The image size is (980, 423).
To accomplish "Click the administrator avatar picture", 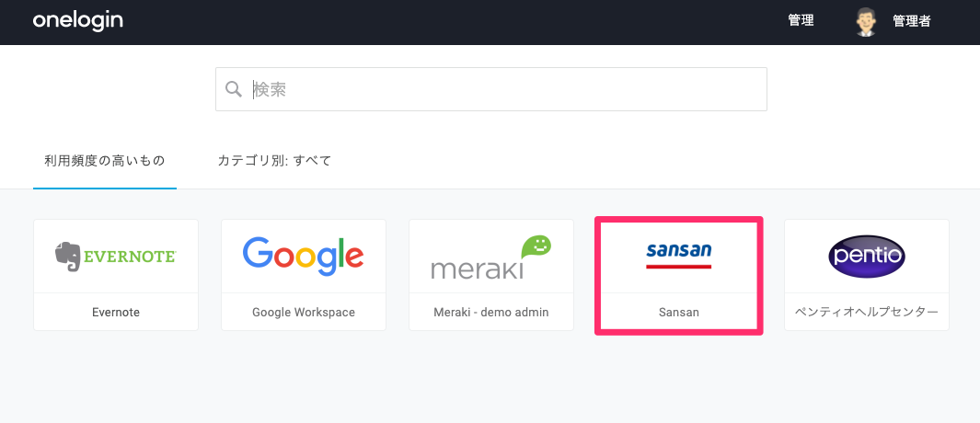I will 866,21.
